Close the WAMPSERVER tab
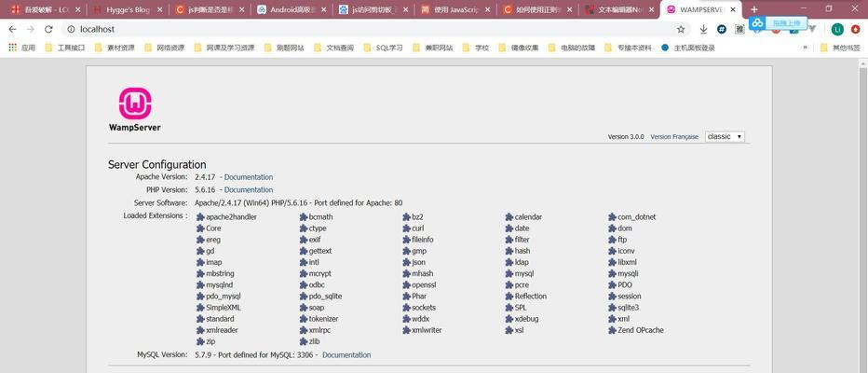Image resolution: width=868 pixels, height=373 pixels. tap(733, 9)
